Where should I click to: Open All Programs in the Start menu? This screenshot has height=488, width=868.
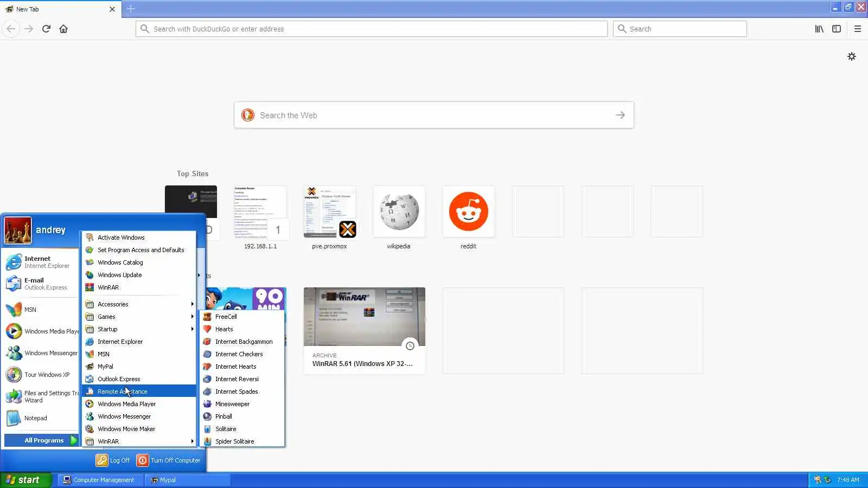coord(42,440)
